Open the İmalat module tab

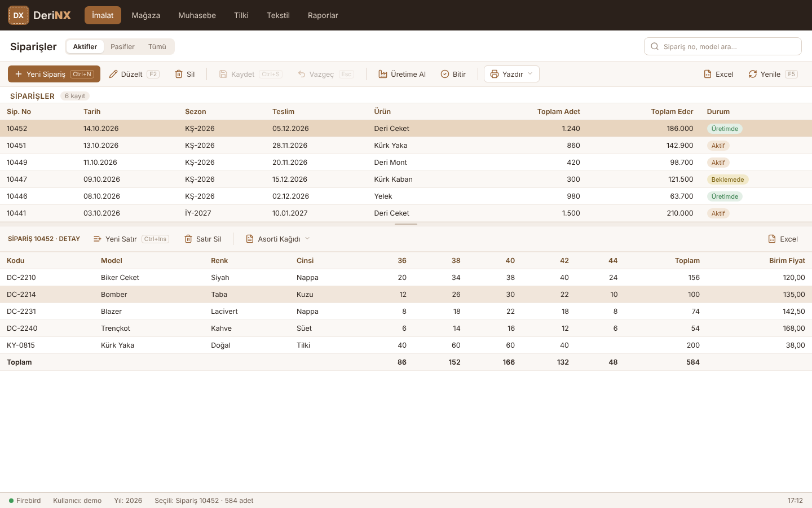(103, 15)
